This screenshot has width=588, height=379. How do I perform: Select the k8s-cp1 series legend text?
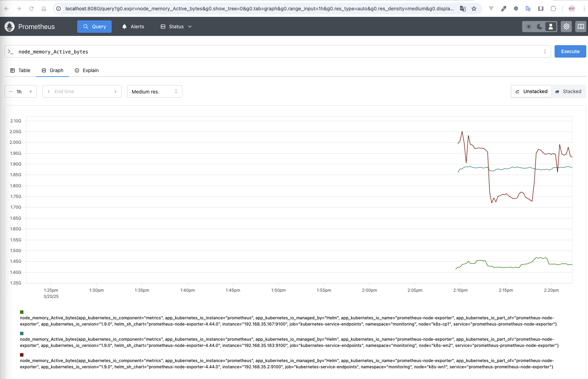(x=288, y=321)
